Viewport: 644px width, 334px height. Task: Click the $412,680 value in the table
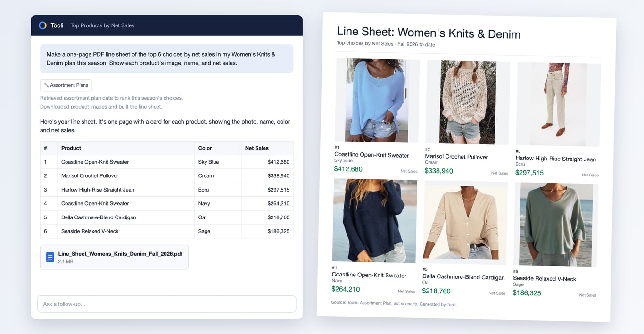click(x=279, y=162)
